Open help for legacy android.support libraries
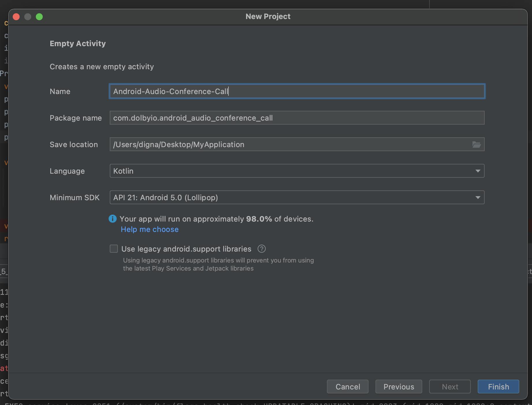Viewport: 532px width, 405px height. [x=261, y=249]
